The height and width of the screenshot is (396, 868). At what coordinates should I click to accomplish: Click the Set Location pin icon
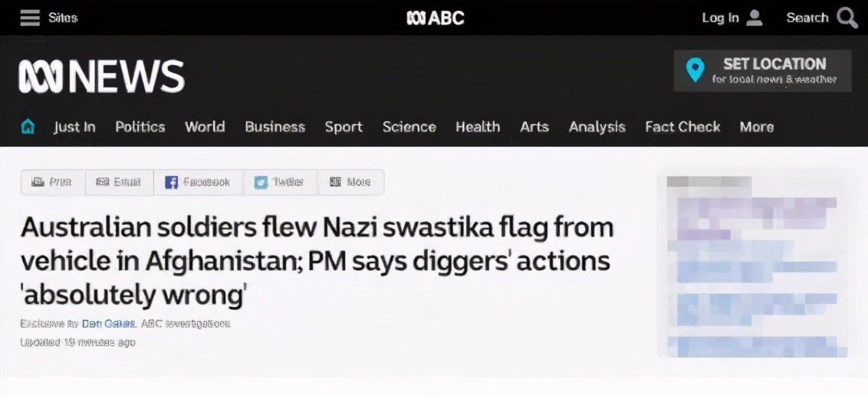[x=695, y=70]
